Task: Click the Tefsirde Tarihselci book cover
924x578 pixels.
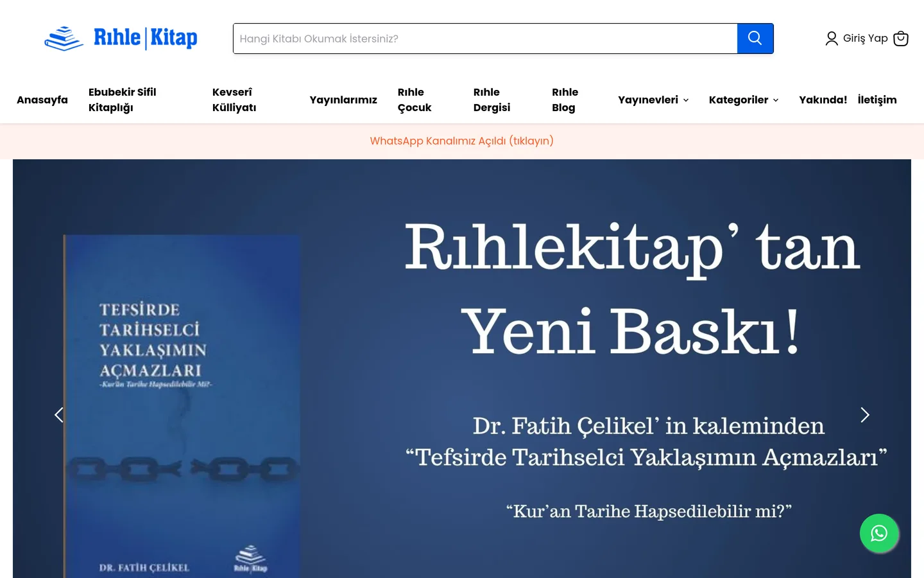Action: [182, 407]
